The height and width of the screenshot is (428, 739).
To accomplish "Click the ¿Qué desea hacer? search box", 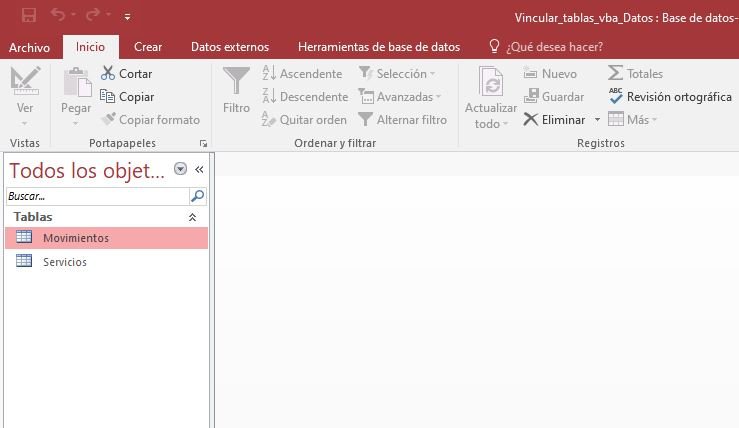I will point(555,47).
